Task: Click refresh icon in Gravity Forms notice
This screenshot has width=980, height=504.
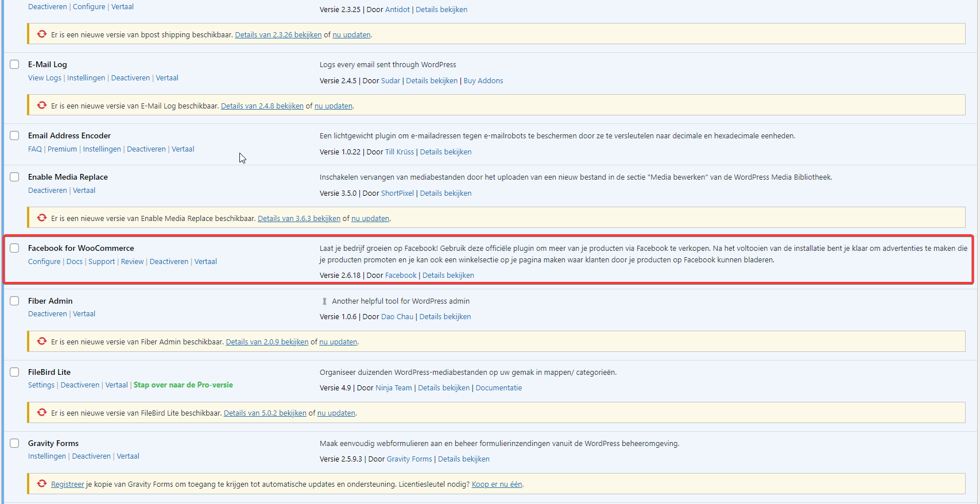Action: point(42,484)
